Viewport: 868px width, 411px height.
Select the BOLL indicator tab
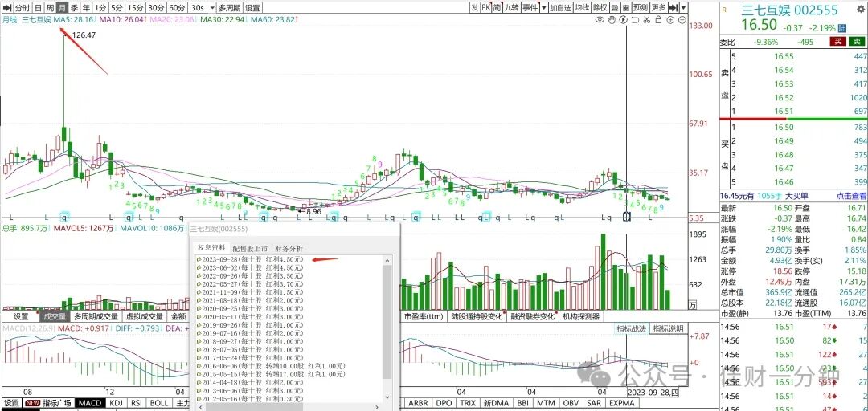[159, 403]
